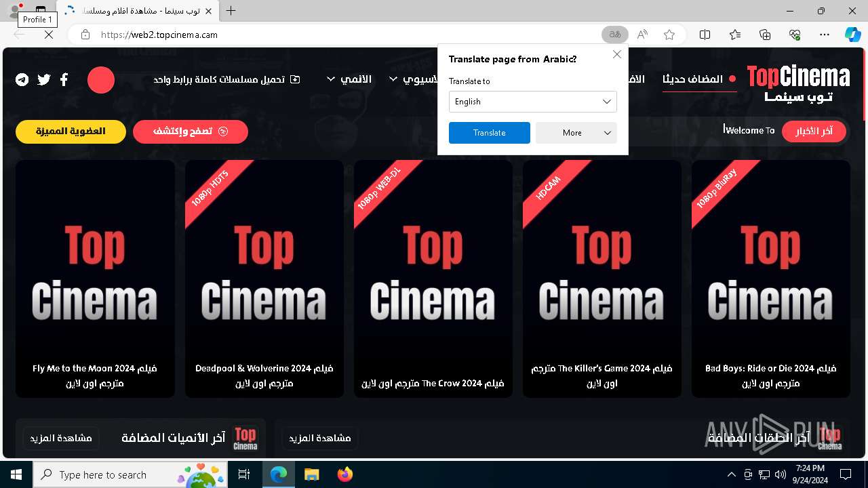Viewport: 868px width, 488px height.
Task: Open the TopCinema site logo
Action: (798, 84)
